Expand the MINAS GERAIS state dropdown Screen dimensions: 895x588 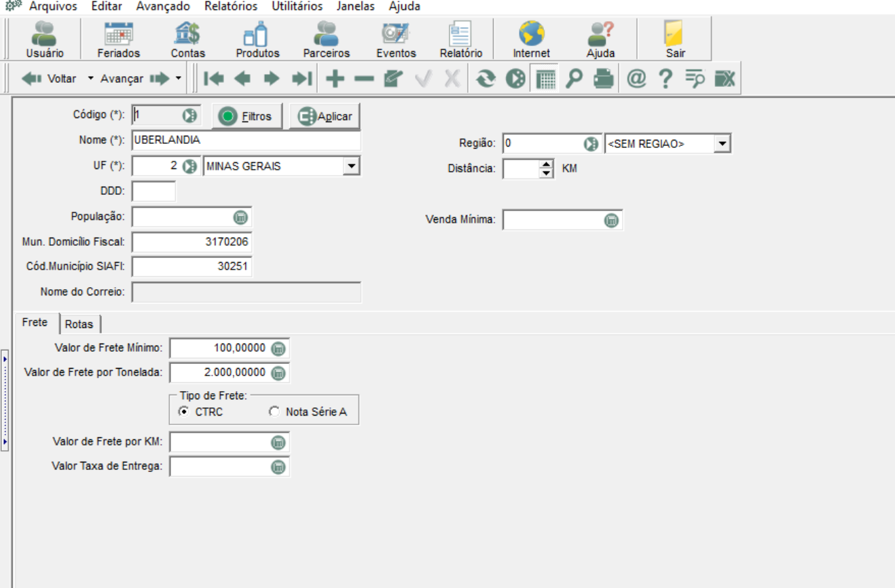351,166
